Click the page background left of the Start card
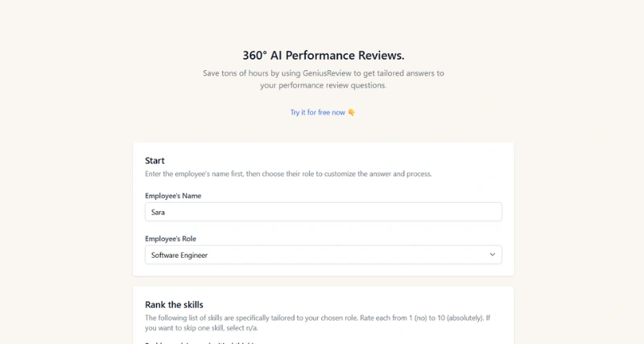 coord(64,209)
